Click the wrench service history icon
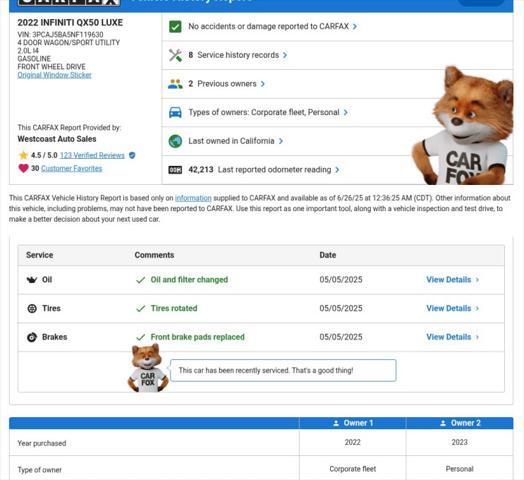This screenshot has height=480, width=524. tap(175, 55)
